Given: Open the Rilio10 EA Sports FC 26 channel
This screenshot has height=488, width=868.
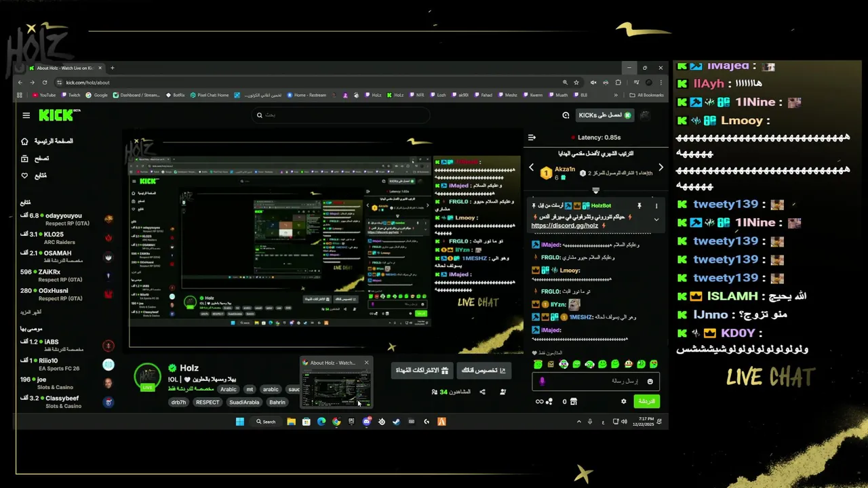Looking at the screenshot, I should coord(66,364).
